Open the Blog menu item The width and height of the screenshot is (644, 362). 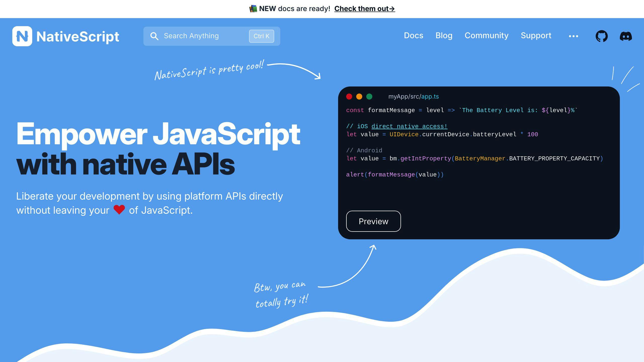click(x=444, y=35)
